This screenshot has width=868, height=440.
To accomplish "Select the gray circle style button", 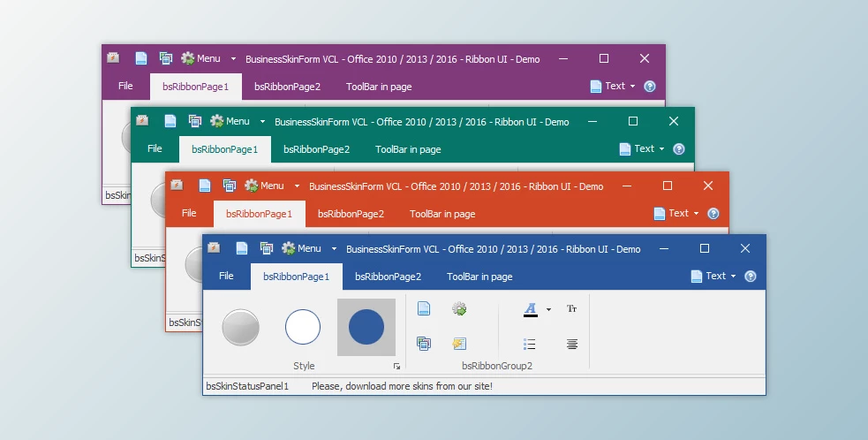I will pos(241,328).
